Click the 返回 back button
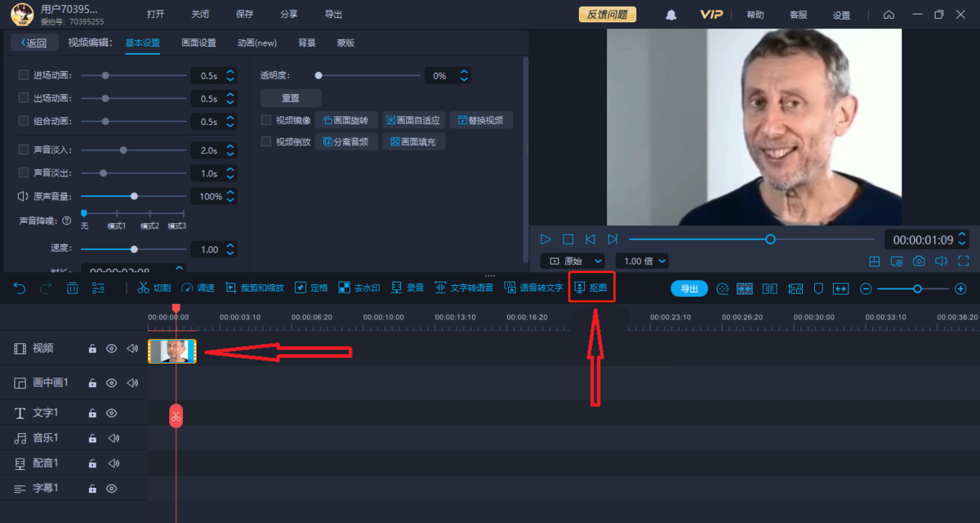The height and width of the screenshot is (523, 980). 34,43
